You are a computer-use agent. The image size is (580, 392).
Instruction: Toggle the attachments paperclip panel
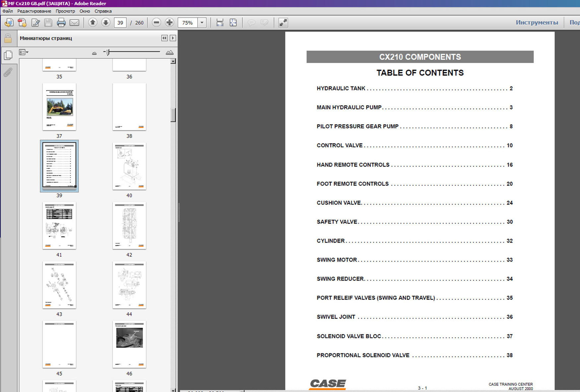coord(8,72)
